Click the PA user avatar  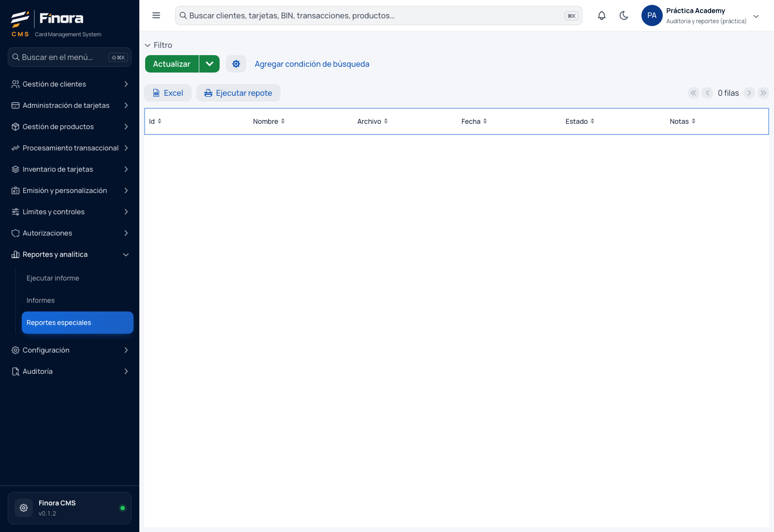[x=652, y=15]
